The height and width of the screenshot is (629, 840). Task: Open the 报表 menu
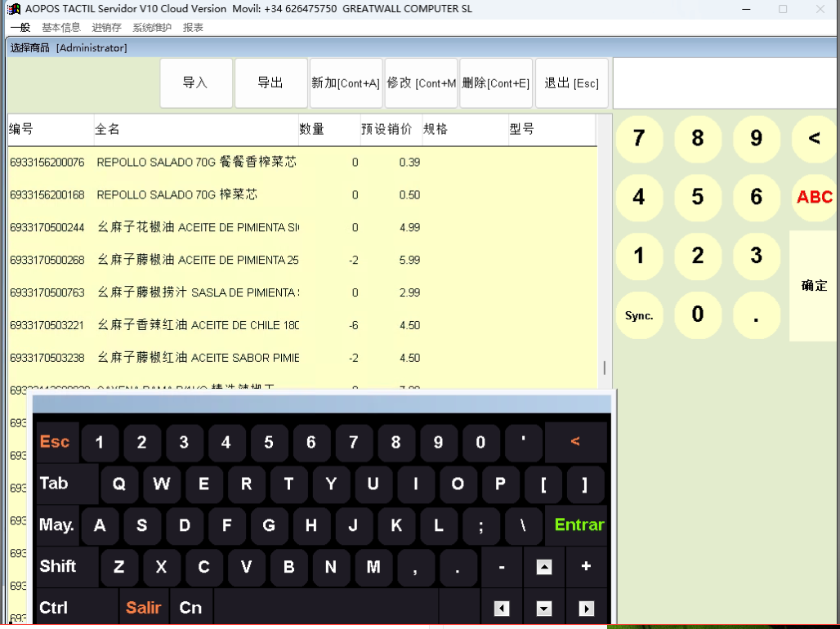coord(193,27)
